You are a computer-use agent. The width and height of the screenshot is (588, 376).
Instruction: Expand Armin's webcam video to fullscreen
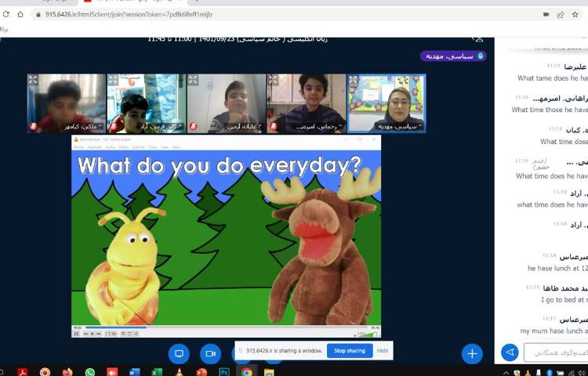(193, 80)
